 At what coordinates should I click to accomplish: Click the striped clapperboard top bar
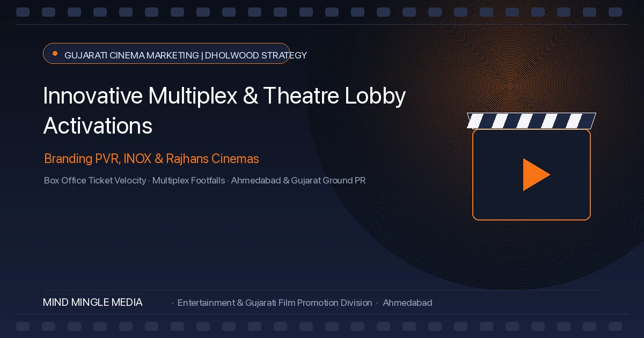coord(531,121)
